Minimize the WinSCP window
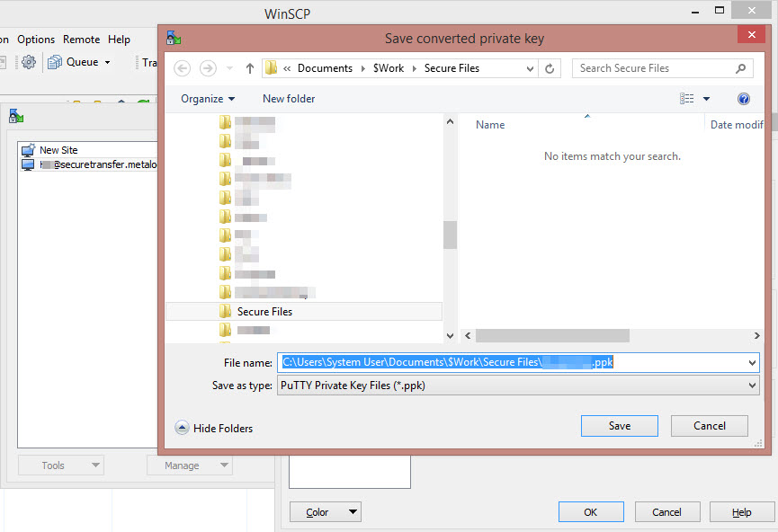The width and height of the screenshot is (778, 532). coord(695,11)
